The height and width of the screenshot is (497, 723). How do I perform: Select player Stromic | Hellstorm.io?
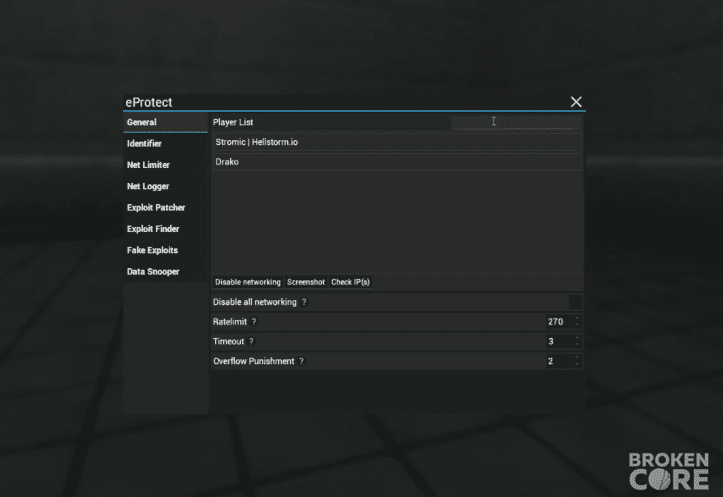click(x=397, y=142)
